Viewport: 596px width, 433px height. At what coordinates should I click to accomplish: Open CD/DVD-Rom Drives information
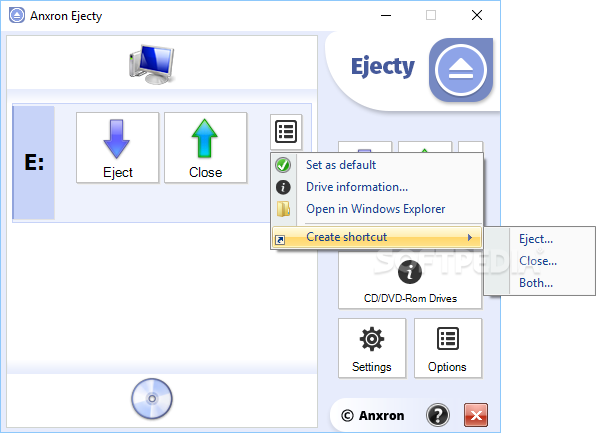point(410,281)
